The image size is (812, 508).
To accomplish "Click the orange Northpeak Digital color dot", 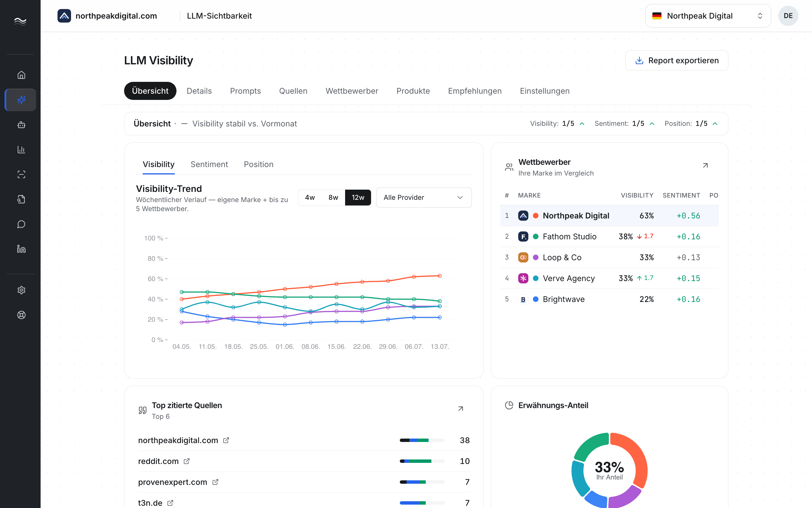I will 536,216.
